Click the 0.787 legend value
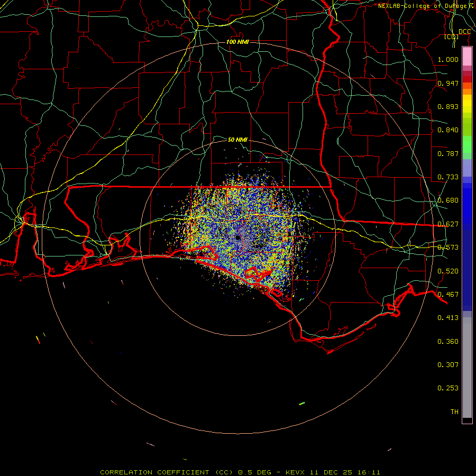This screenshot has height=476, width=476. tap(448, 153)
